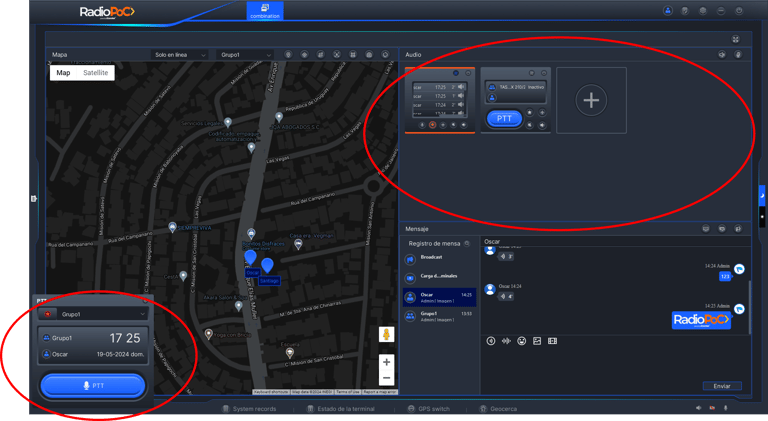The image size is (768, 421).
Task: Click the camera snapshot icon in Mapa toolbar
Action: 369,54
